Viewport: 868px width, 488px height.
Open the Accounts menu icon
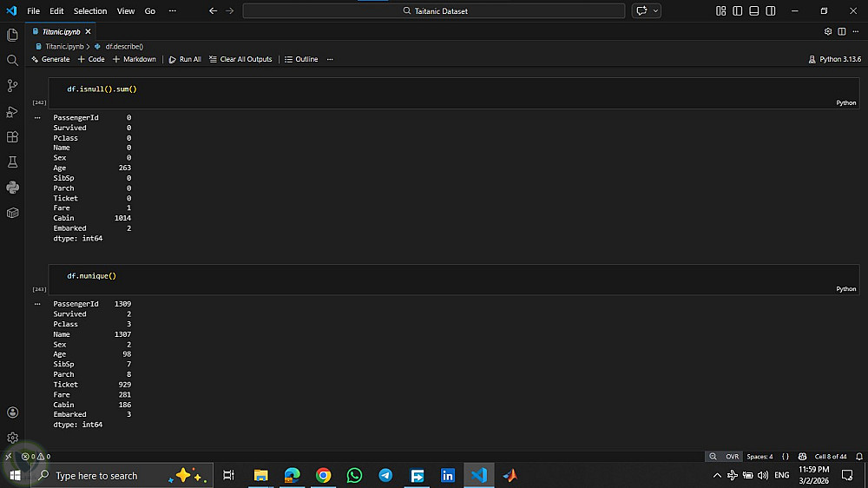[x=12, y=412]
